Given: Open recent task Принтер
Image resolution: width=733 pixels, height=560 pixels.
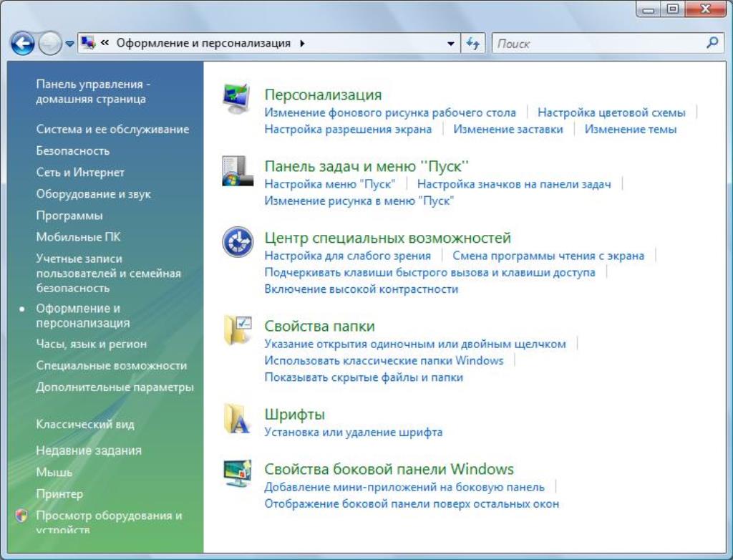Looking at the screenshot, I should tap(59, 493).
